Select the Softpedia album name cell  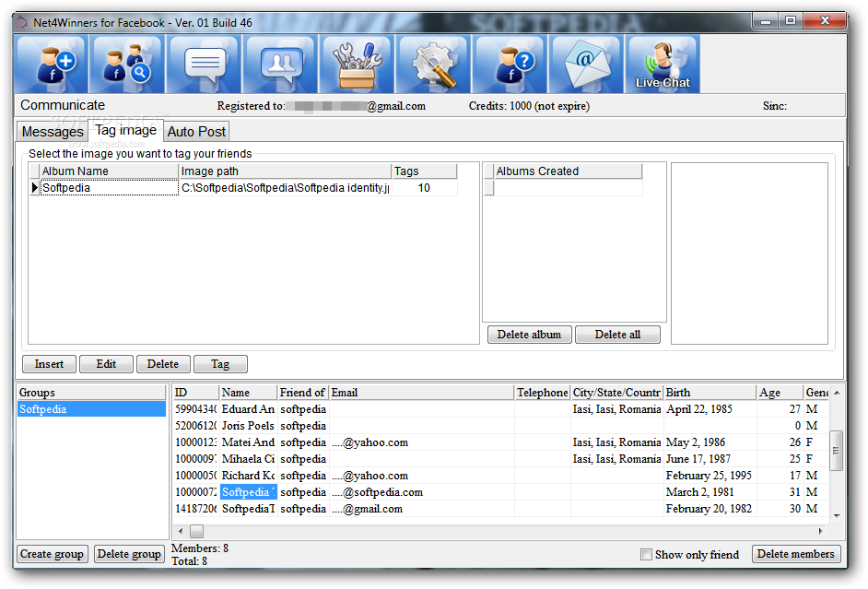click(x=109, y=188)
